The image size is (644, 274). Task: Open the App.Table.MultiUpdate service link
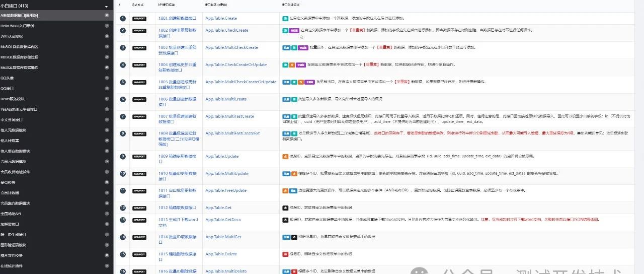coord(226,173)
